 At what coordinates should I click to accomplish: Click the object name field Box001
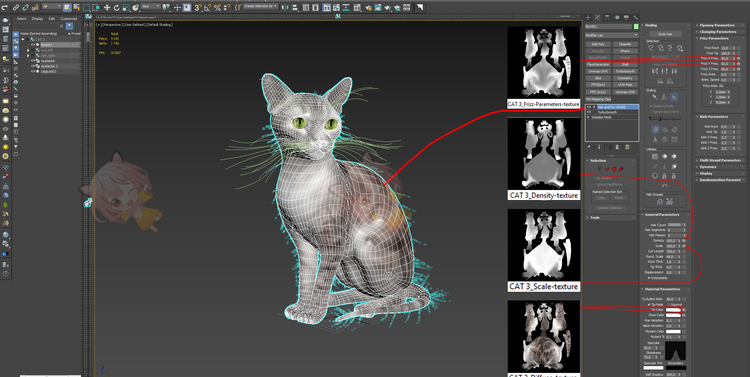608,26
